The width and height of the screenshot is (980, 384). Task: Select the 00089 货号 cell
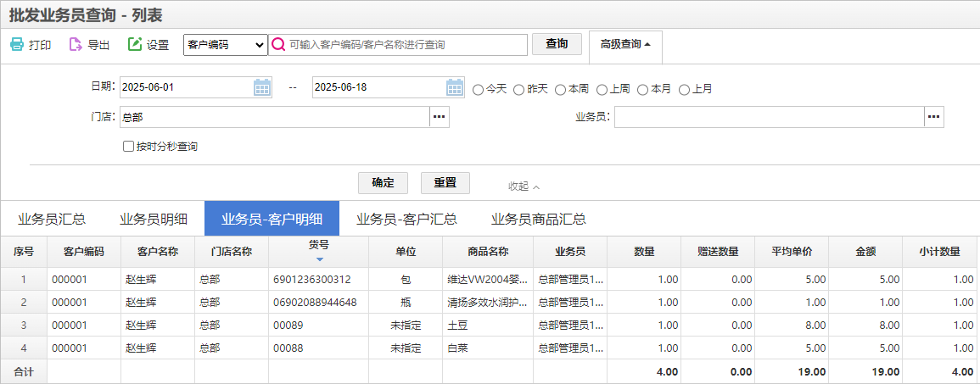tap(319, 326)
